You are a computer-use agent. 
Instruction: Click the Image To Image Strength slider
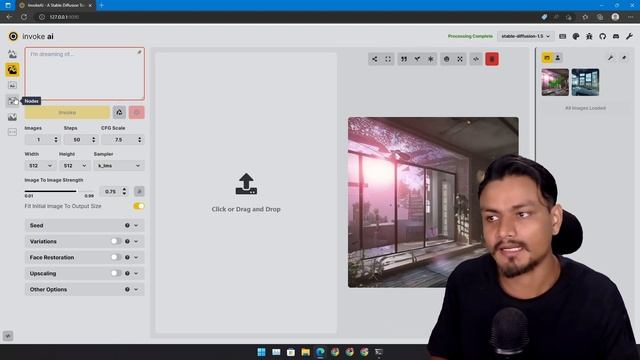coord(59,191)
